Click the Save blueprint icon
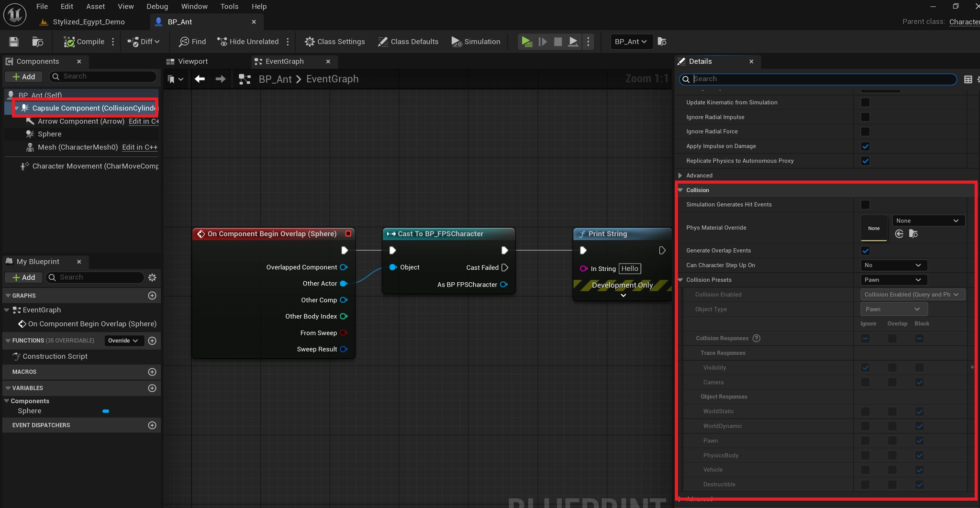The height and width of the screenshot is (508, 980). pyautogui.click(x=14, y=42)
